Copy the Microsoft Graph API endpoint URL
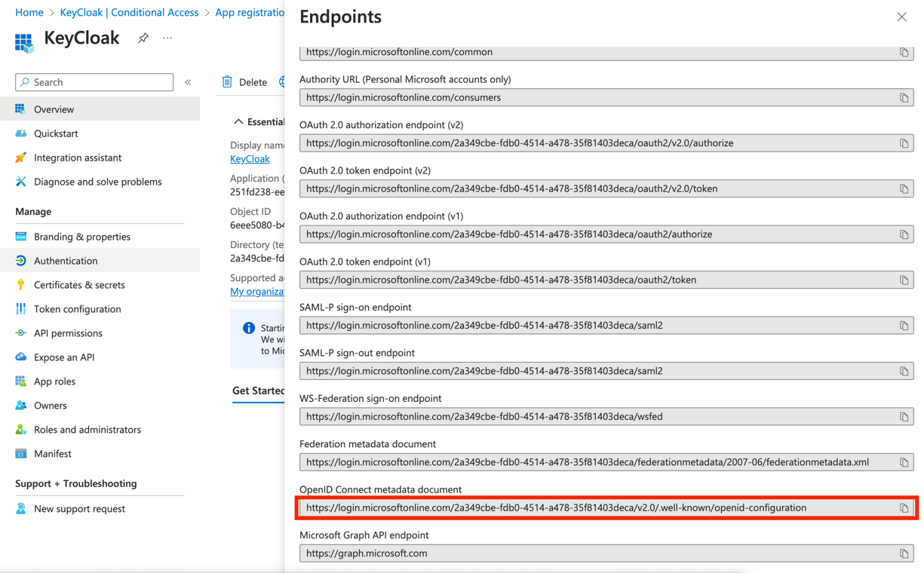The height and width of the screenshot is (573, 924). (x=904, y=553)
